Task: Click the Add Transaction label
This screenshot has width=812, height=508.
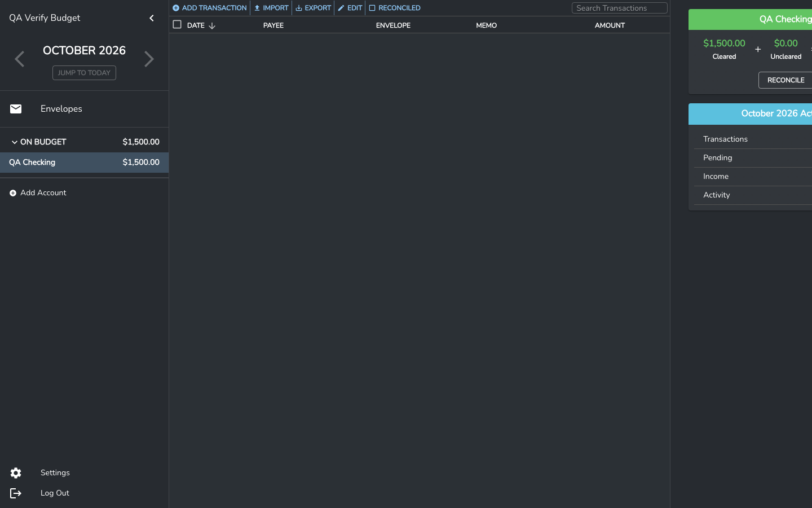Action: point(214,8)
